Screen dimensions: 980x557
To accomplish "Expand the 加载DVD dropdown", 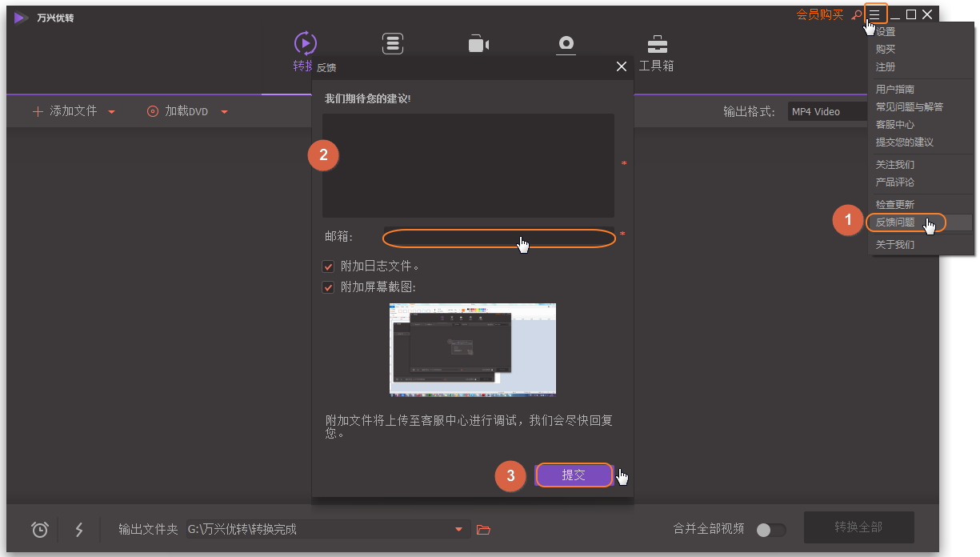I will tap(224, 111).
